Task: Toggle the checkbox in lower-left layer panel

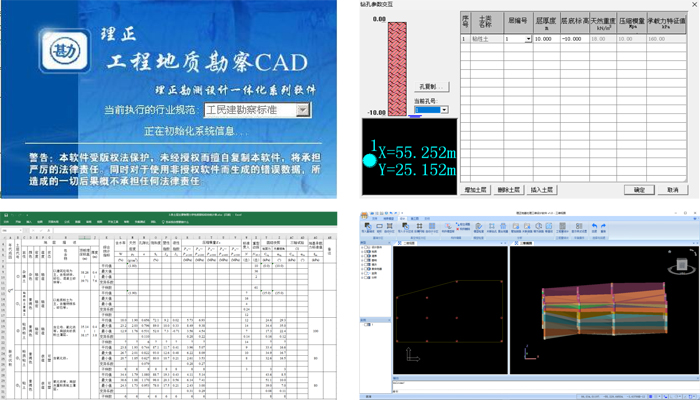Action: click(x=367, y=322)
